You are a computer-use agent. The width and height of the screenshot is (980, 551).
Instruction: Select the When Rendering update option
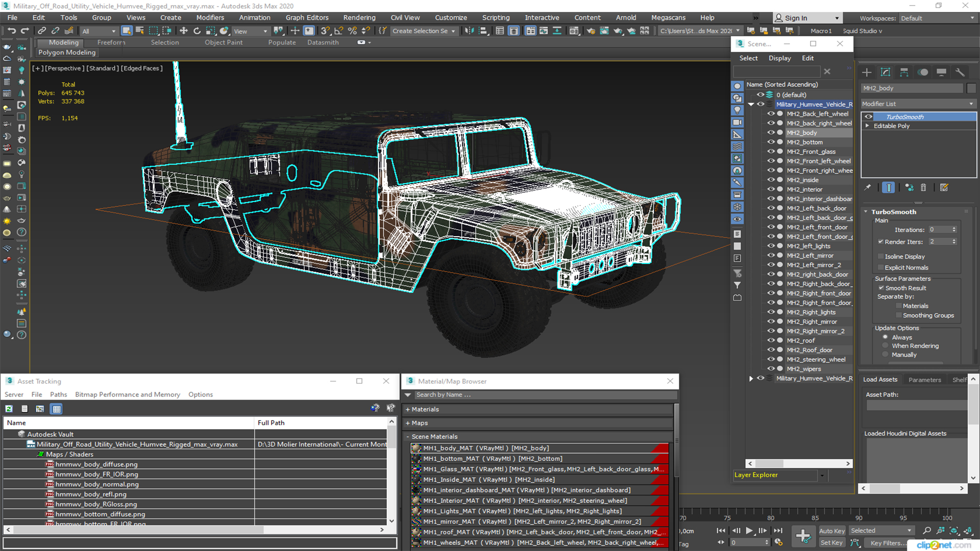(886, 345)
